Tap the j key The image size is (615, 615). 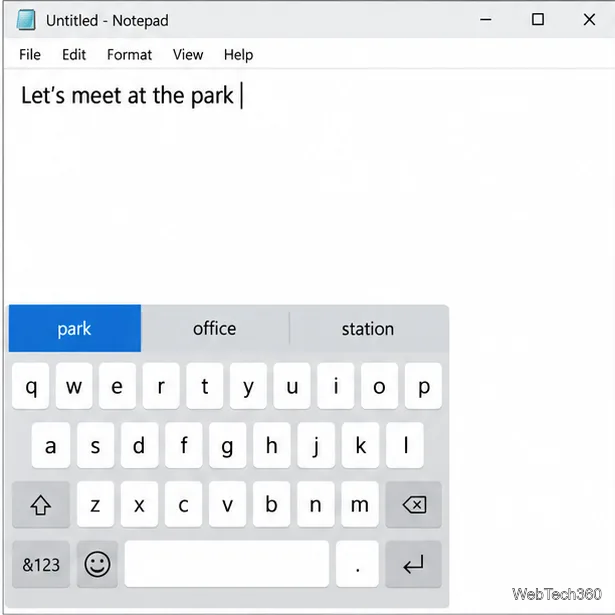[316, 446]
